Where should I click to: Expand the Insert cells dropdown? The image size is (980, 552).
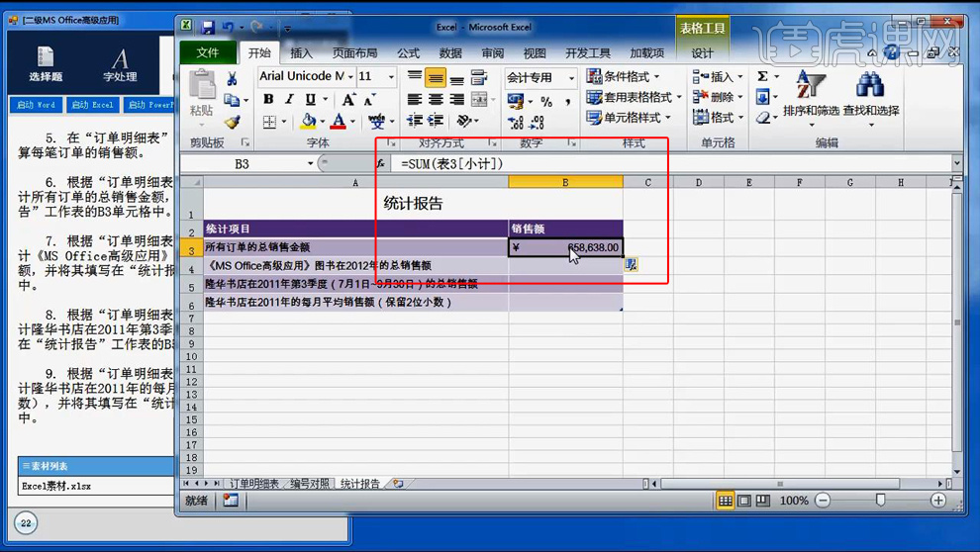740,77
